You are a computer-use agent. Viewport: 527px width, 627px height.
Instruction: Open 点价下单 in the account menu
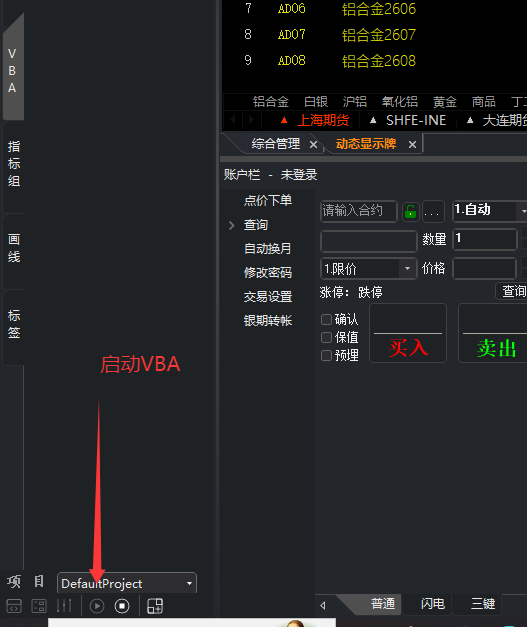268,200
